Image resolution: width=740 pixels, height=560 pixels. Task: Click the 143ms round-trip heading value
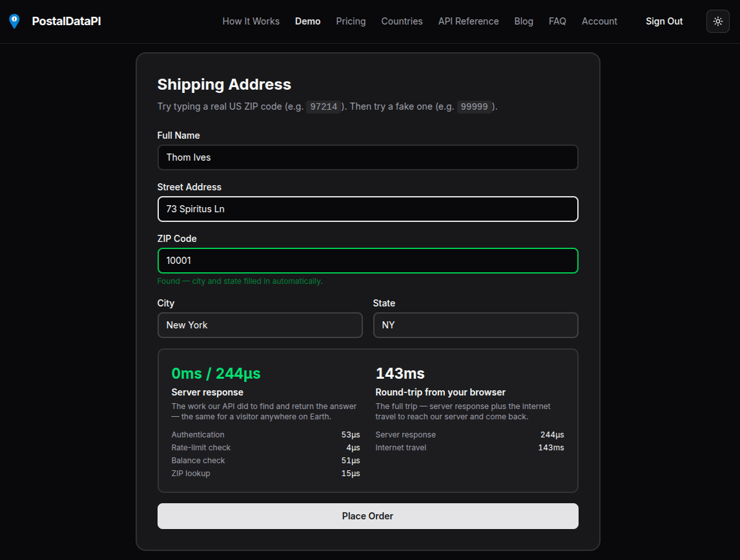click(x=400, y=374)
